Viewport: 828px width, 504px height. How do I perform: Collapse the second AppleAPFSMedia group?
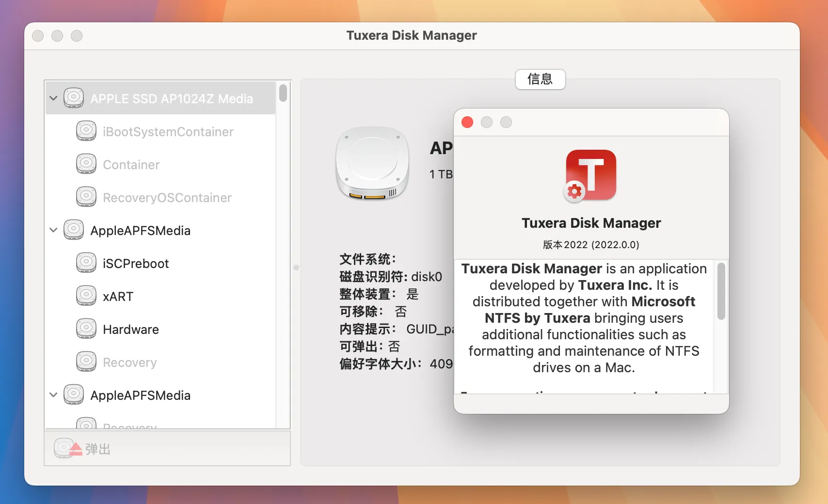[x=53, y=395]
